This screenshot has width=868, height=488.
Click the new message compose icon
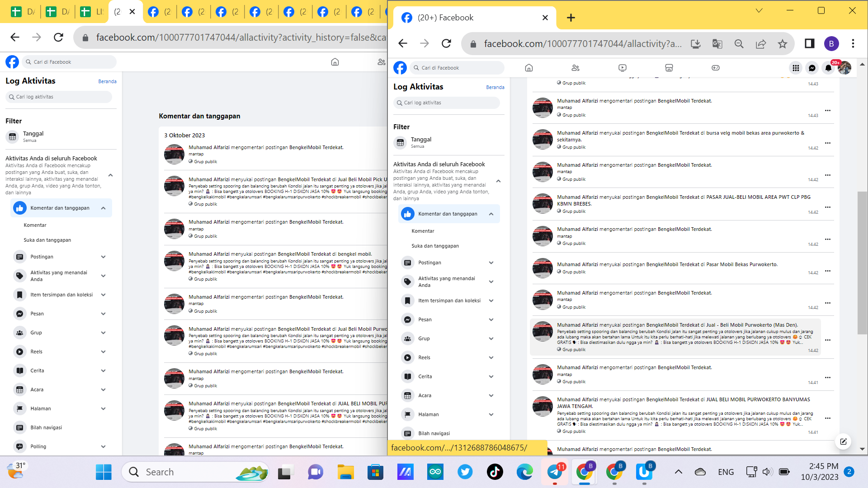click(843, 441)
